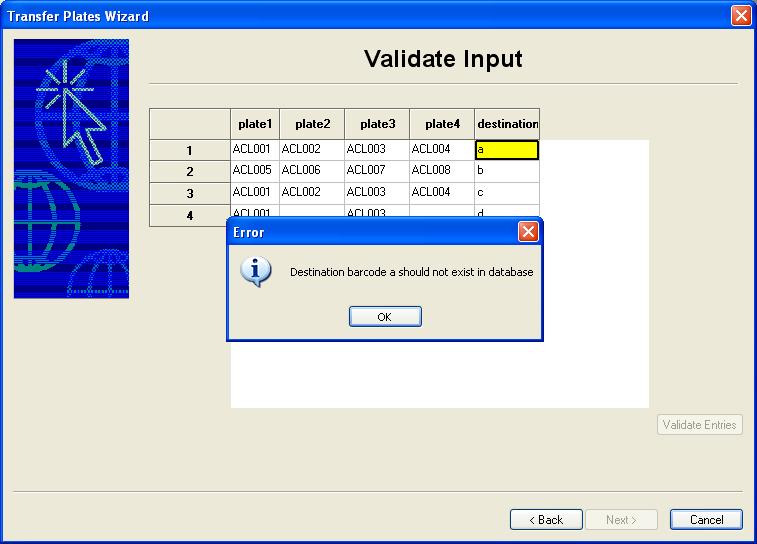Viewport: 757px width, 544px height.
Task: Select row 3 header
Action: (190, 193)
